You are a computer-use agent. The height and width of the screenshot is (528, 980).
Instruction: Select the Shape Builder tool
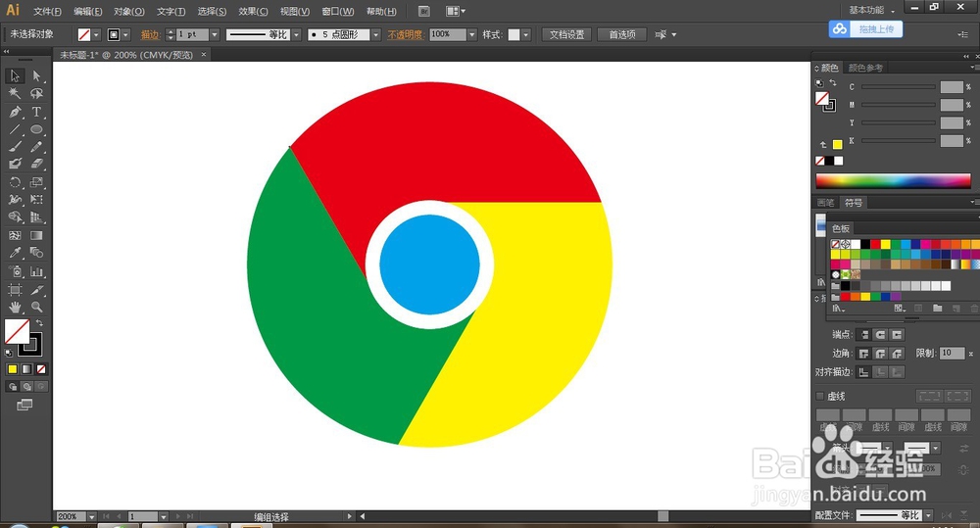(x=15, y=217)
